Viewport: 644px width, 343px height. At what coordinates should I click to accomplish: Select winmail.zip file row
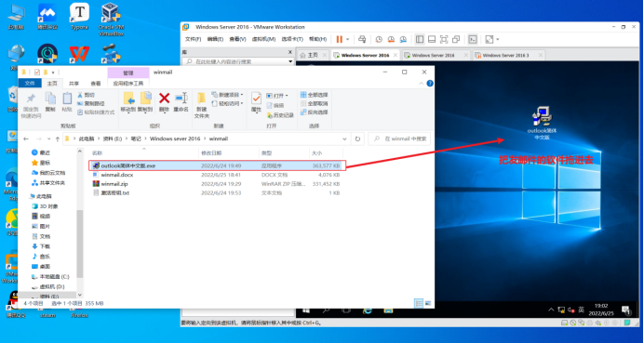pos(217,184)
